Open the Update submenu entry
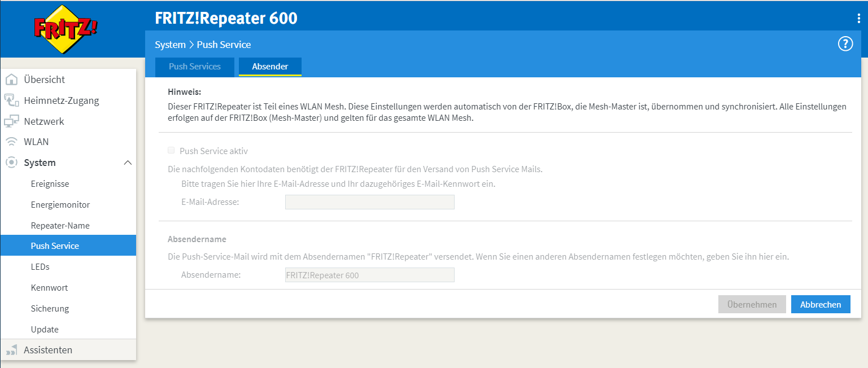The height and width of the screenshot is (368, 868). pyautogui.click(x=45, y=330)
